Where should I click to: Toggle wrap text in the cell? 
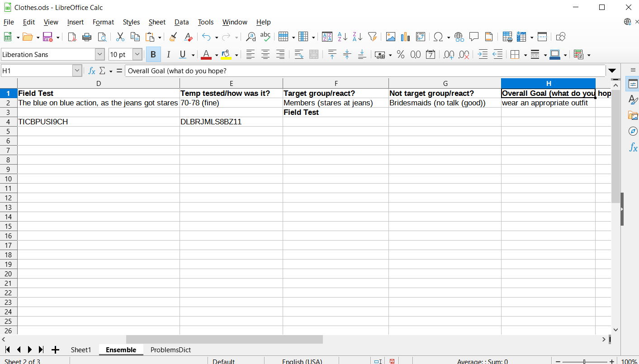click(x=299, y=55)
